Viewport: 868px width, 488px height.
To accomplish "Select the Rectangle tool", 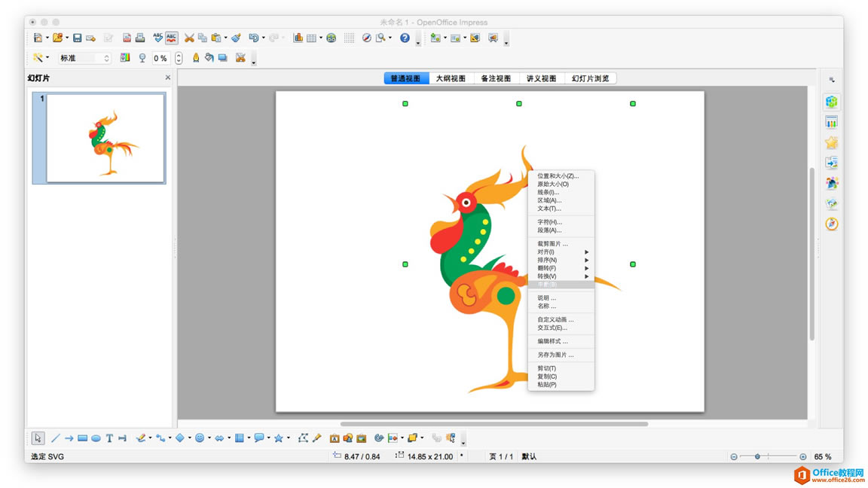I will (82, 438).
